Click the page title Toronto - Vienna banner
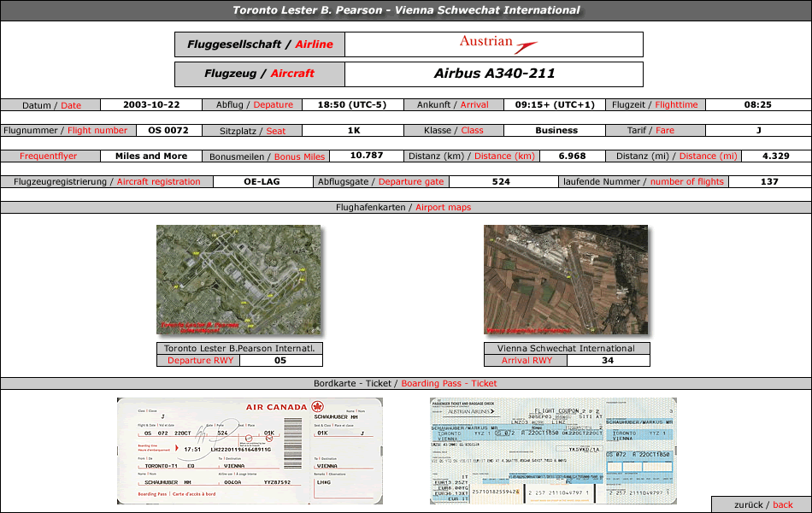812x513 pixels. [406, 10]
